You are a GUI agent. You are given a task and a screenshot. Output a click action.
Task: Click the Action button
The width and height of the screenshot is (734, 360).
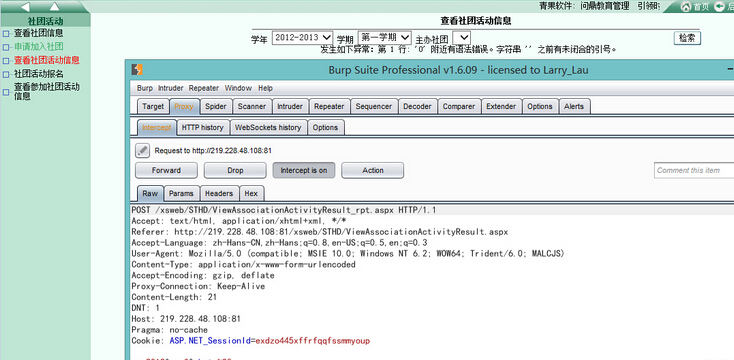pyautogui.click(x=373, y=170)
